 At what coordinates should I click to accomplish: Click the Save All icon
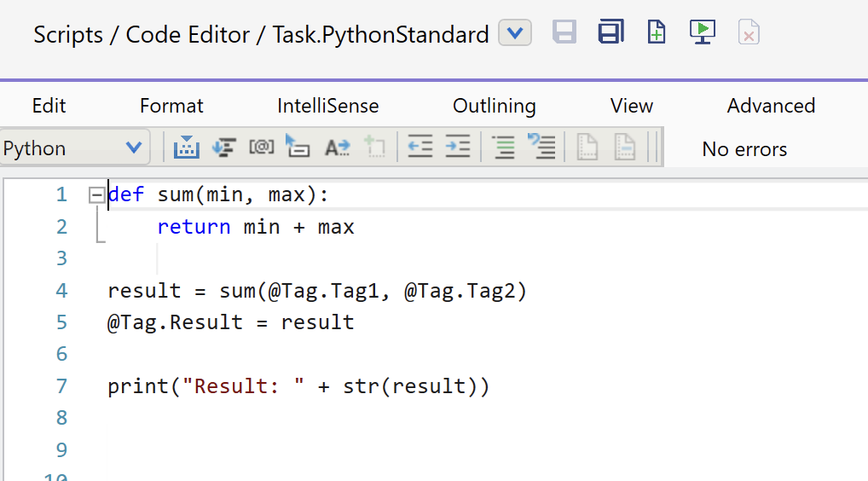610,32
